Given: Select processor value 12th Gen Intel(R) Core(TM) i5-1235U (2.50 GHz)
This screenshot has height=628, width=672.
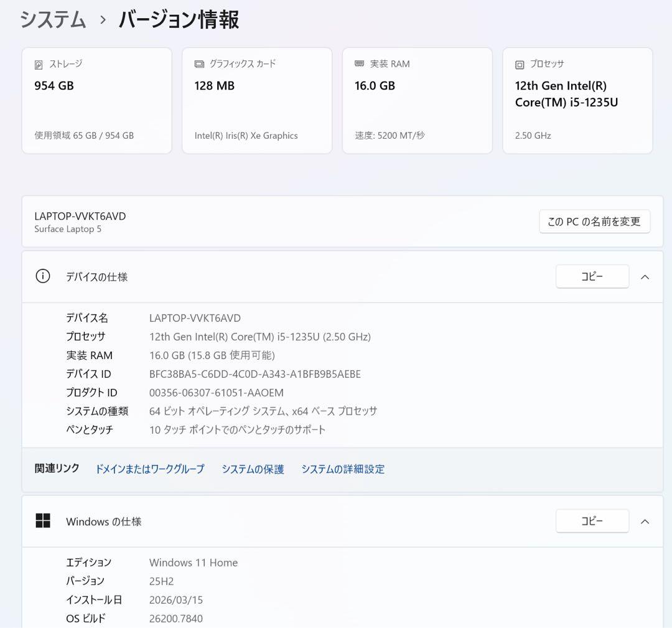Looking at the screenshot, I should (260, 337).
